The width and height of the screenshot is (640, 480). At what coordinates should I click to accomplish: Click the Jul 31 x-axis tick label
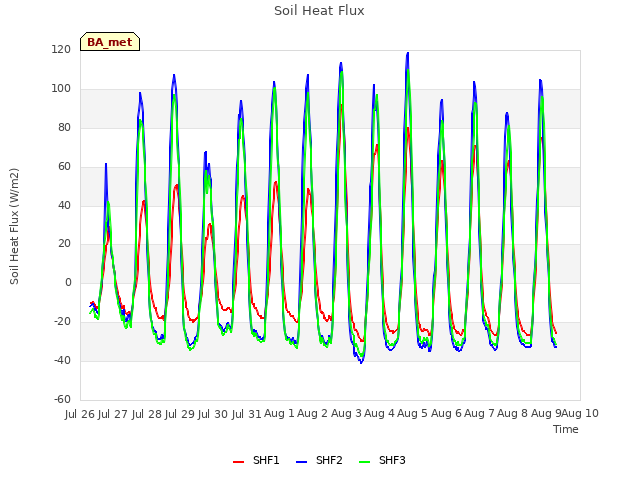246,414
